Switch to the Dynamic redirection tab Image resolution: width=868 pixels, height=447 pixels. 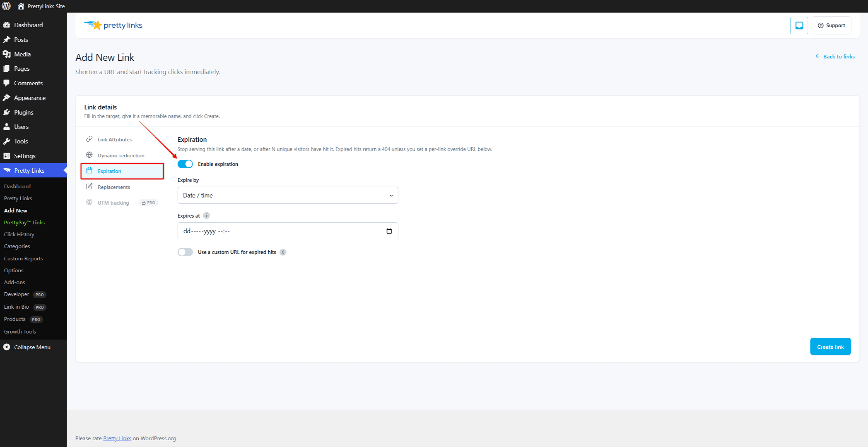pos(122,155)
